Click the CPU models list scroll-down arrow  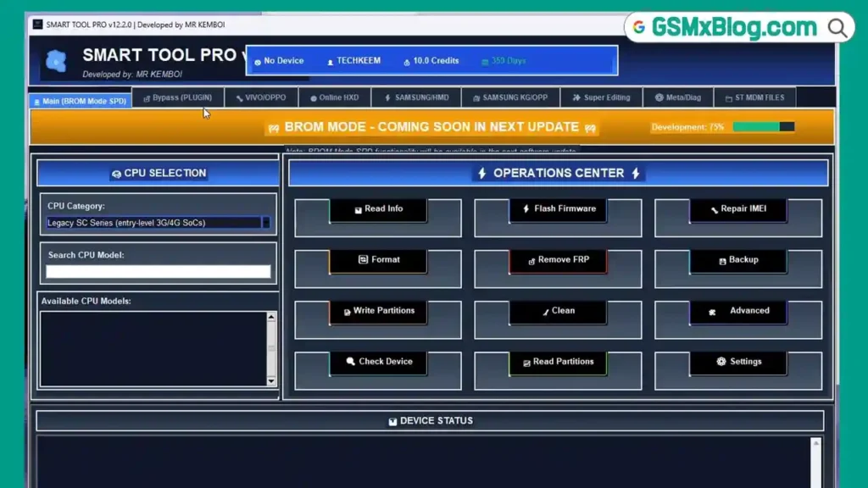271,380
